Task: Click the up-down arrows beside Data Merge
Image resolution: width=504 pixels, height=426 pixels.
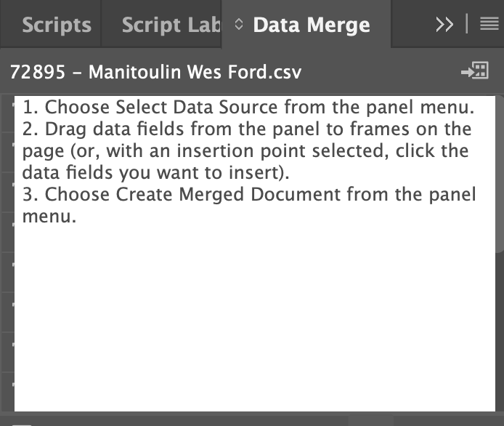Action: [239, 25]
